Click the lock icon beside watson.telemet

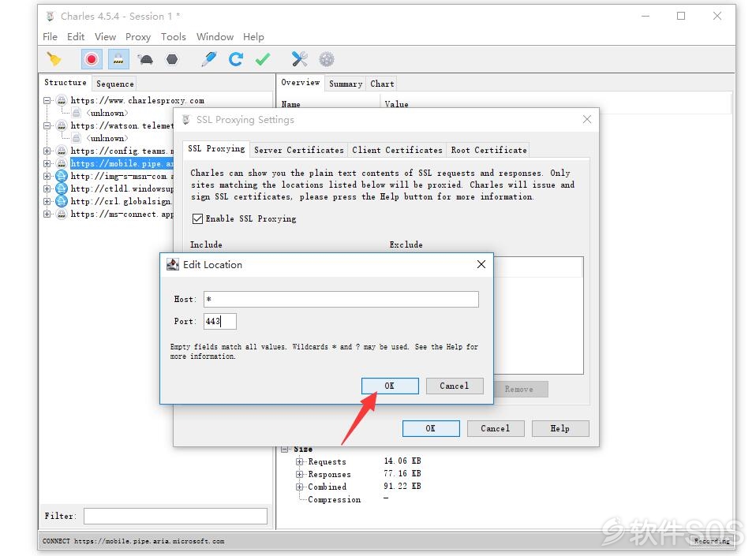pyautogui.click(x=62, y=125)
